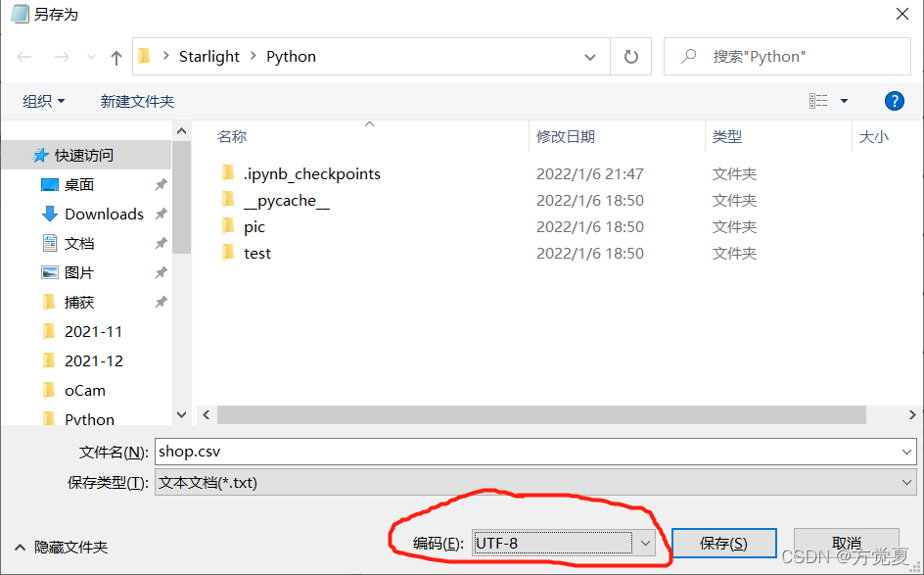Open 2021-11 folder in the sidebar
The image size is (924, 575).
pos(93,332)
